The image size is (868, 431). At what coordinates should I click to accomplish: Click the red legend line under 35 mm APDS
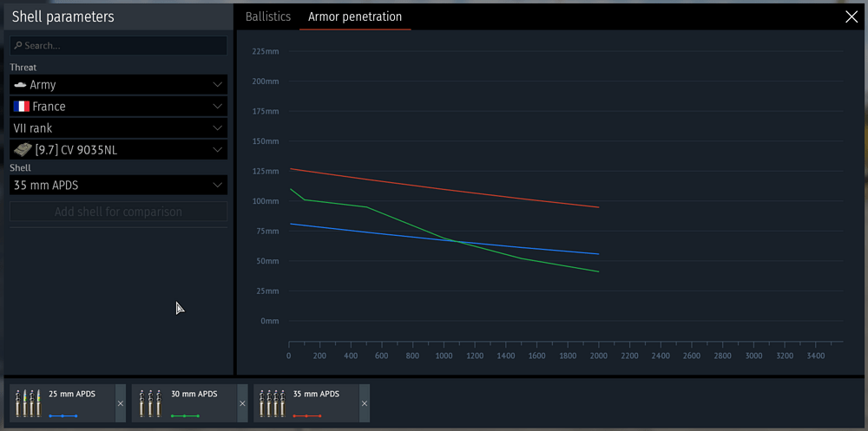point(307,416)
